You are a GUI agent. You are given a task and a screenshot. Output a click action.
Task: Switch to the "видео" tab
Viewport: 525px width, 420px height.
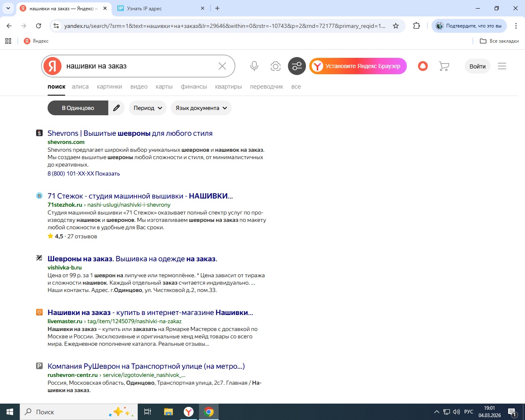click(x=139, y=87)
